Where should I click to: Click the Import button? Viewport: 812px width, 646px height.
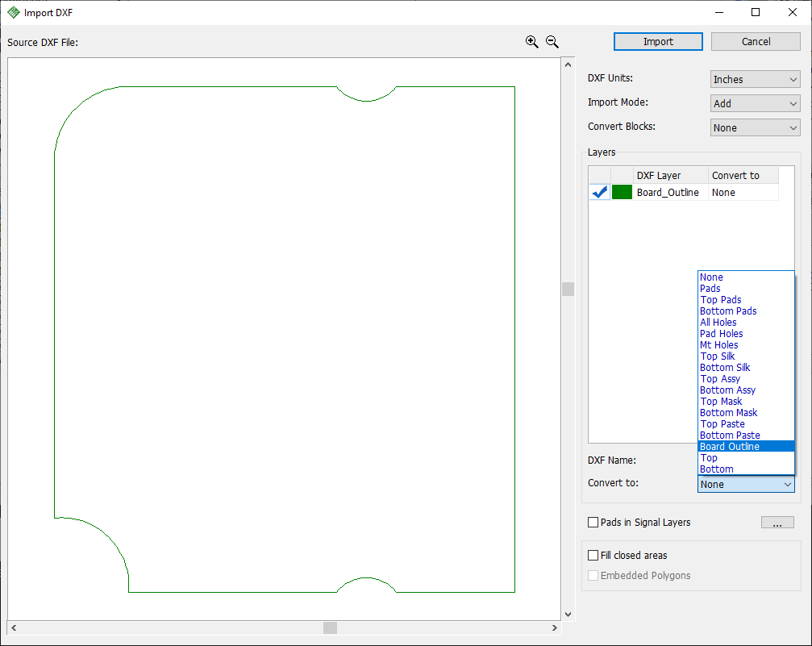[658, 41]
